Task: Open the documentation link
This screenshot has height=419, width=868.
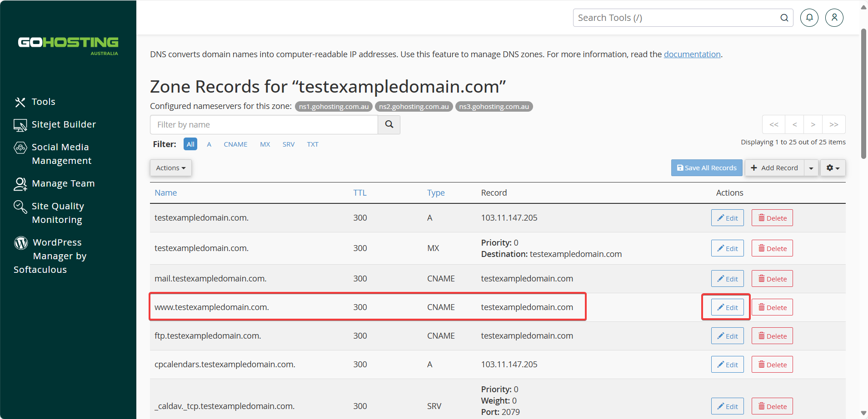Action: [x=692, y=54]
